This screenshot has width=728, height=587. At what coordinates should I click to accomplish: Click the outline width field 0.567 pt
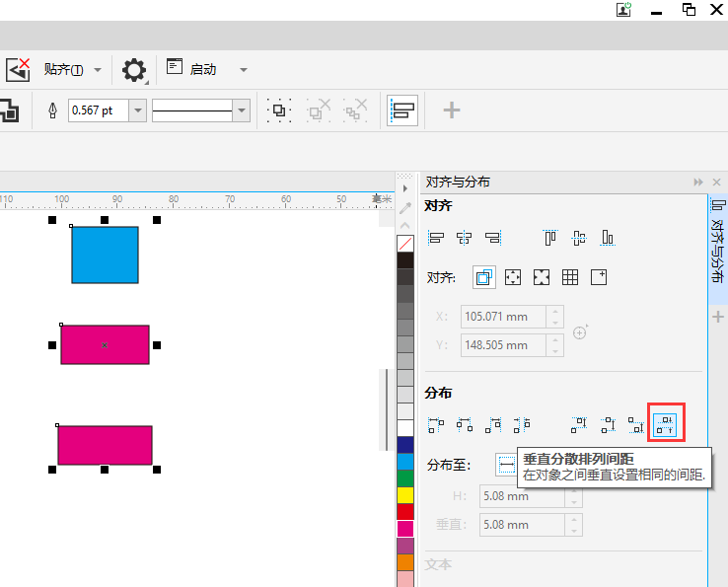click(99, 110)
